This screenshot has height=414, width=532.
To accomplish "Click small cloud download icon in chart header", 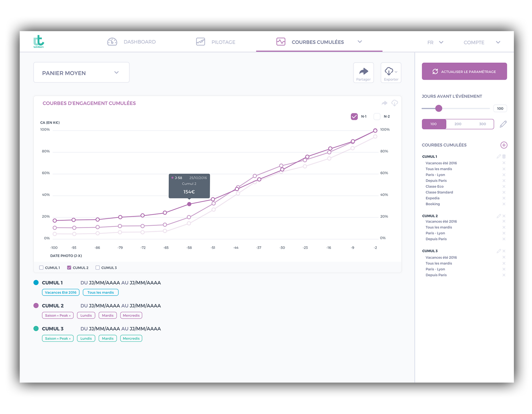I will (395, 103).
